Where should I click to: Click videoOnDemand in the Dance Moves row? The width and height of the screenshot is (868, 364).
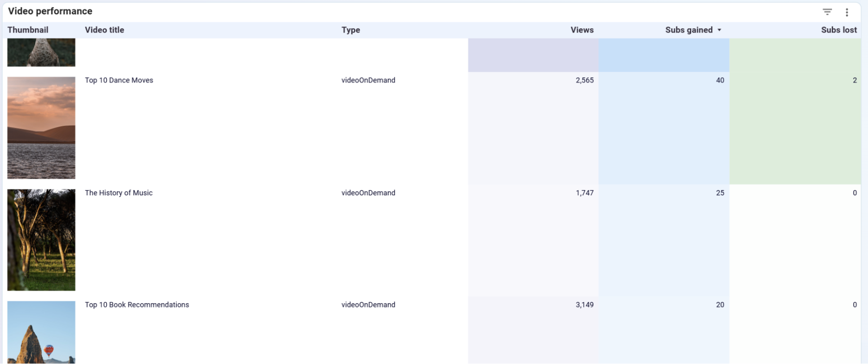pos(368,80)
